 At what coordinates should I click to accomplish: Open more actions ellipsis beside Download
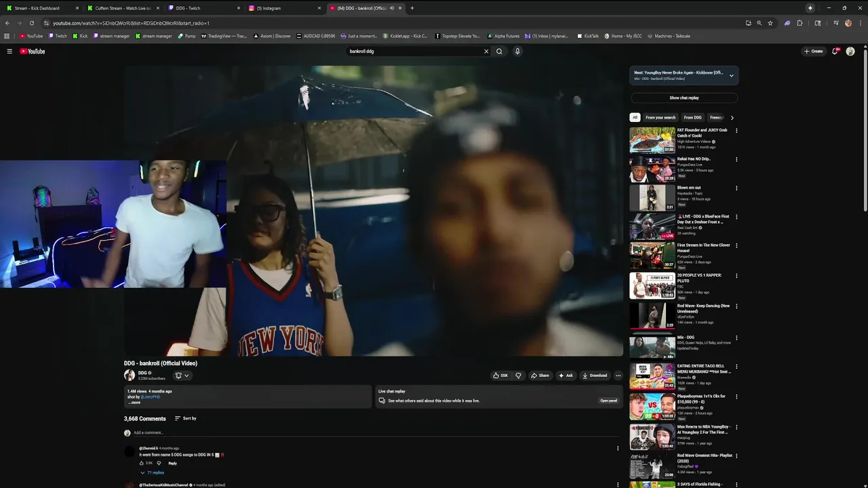[618, 375]
